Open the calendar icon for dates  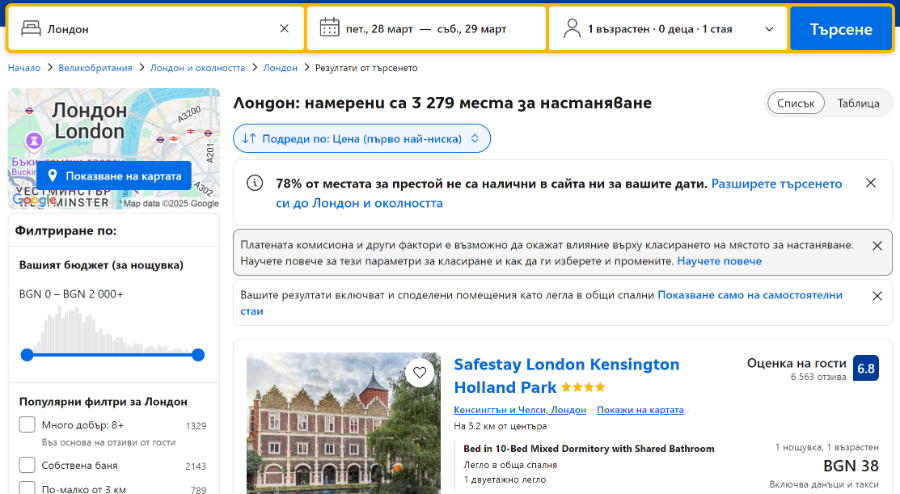pos(329,28)
